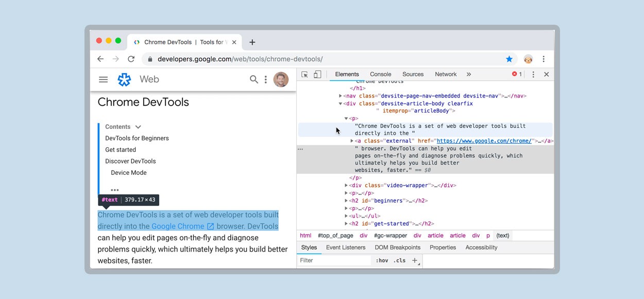Close the DevTools panel

pos(547,74)
